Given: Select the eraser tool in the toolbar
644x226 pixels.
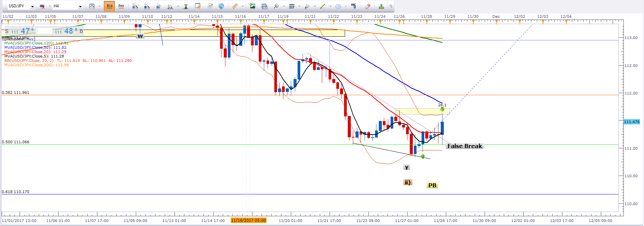Looking at the screenshot, I should [368, 6].
